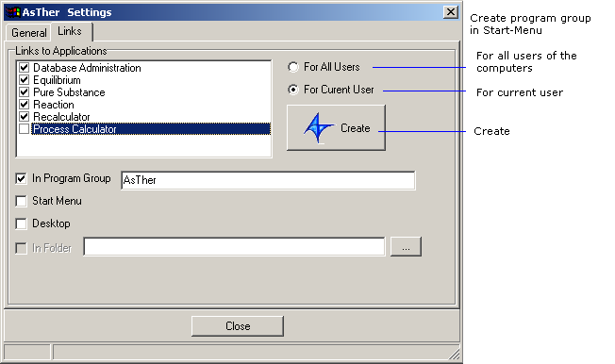Click the In Folder path input field
Viewport: 615px width, 364px height.
click(235, 247)
